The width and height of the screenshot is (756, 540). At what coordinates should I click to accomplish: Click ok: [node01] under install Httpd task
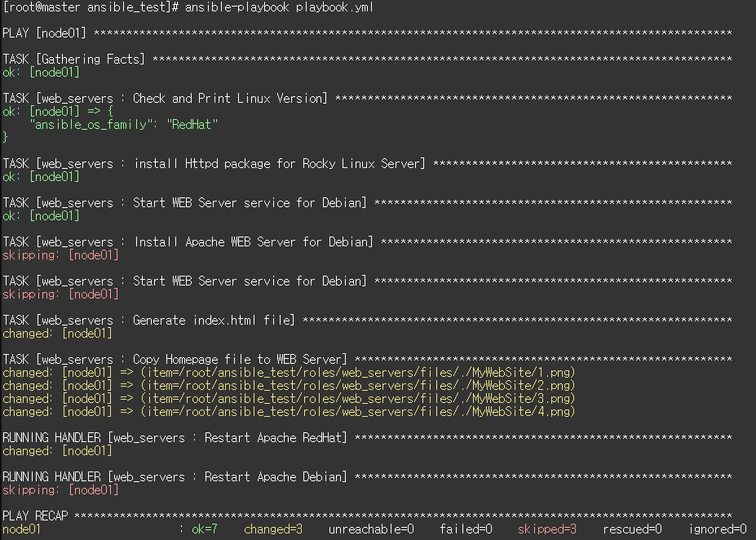pyautogui.click(x=41, y=177)
